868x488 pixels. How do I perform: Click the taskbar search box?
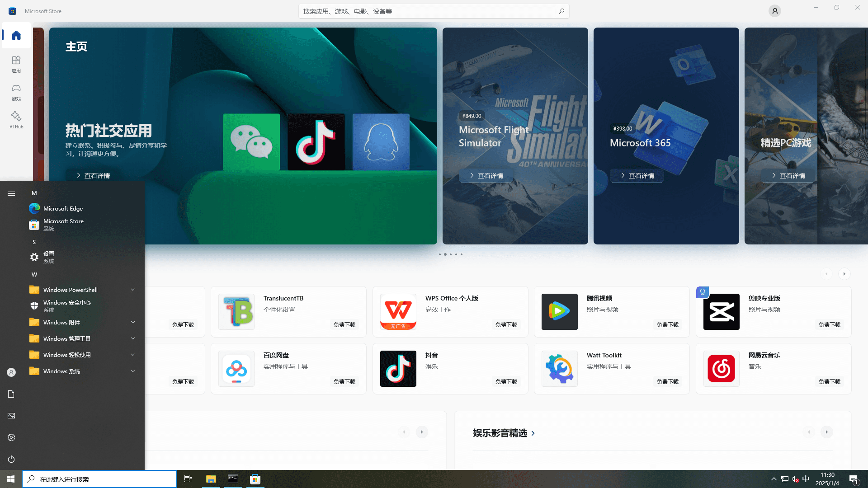click(99, 479)
